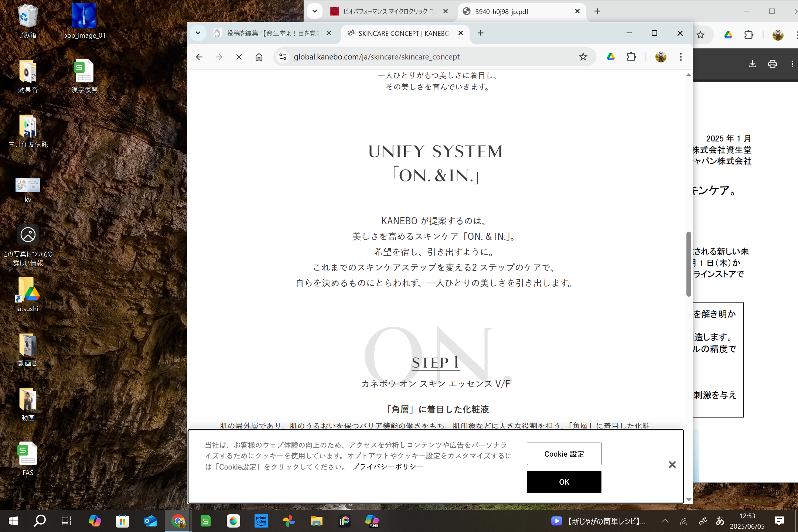Open Google Drive extension in background window
Viewport: 798px width, 532px height.
point(728,35)
